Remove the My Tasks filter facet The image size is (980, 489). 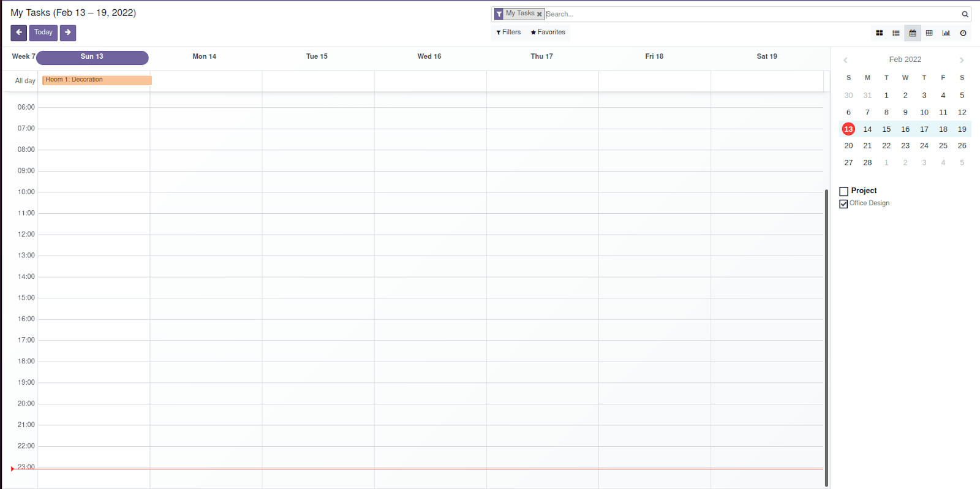[539, 14]
